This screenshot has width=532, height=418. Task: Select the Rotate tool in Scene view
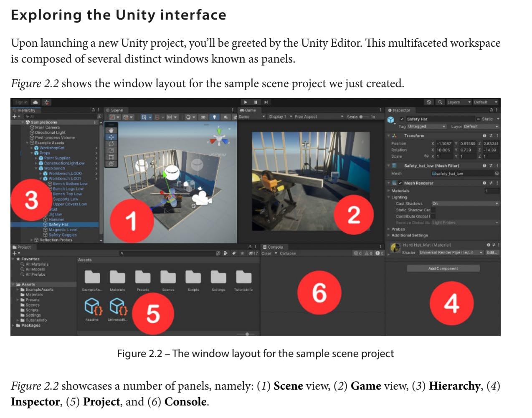pyautogui.click(x=111, y=144)
